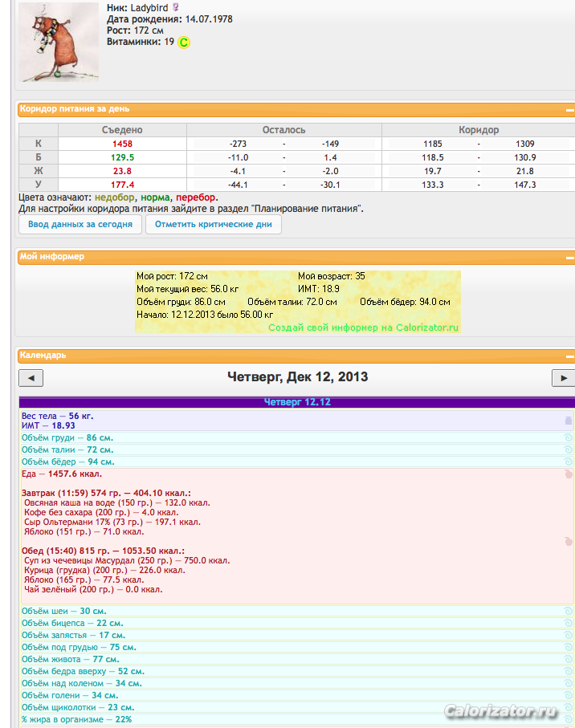This screenshot has height=728, width=575.
Task: Click the 177.4 carbs eaten value
Action: click(x=122, y=185)
